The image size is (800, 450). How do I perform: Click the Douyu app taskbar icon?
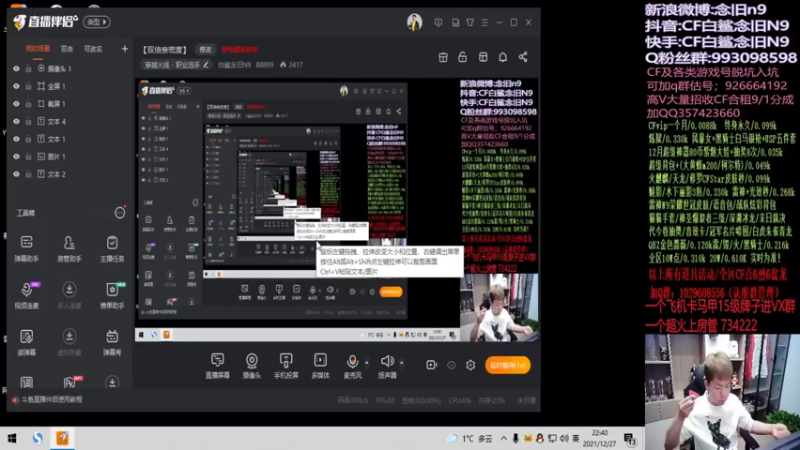pos(62,438)
